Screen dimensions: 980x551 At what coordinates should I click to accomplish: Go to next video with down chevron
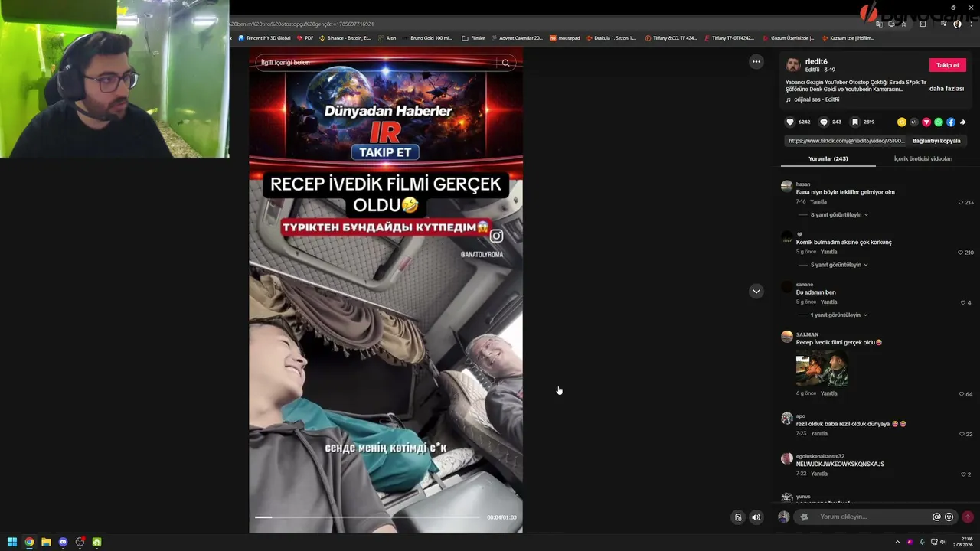[756, 292]
